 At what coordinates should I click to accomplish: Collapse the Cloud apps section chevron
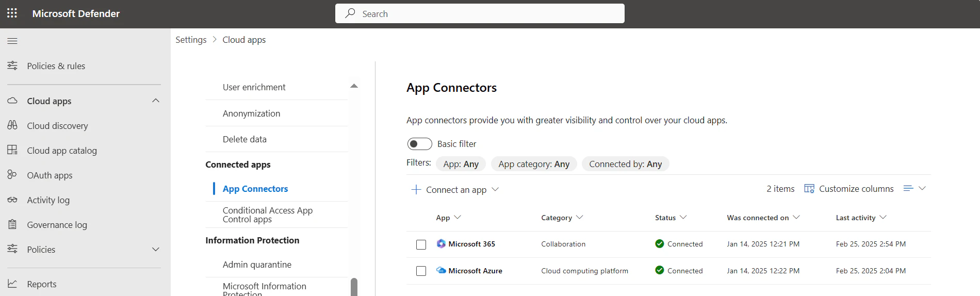pos(156,101)
